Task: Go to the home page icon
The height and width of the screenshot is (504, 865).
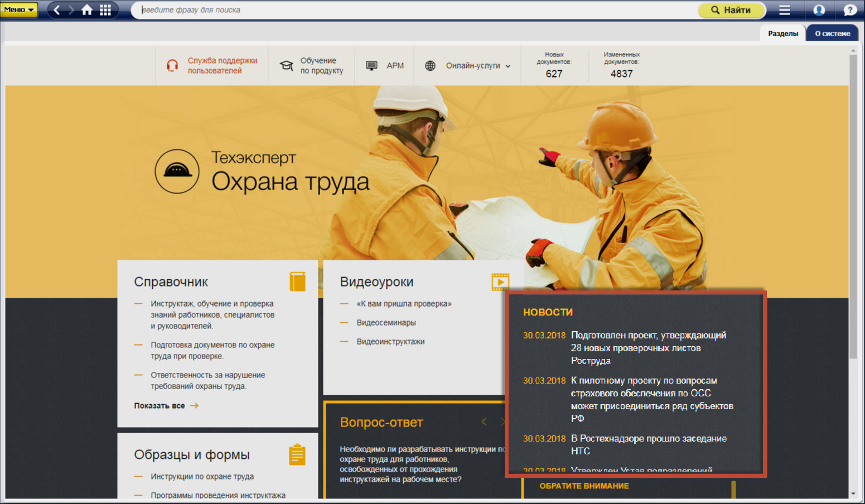Action: tap(87, 10)
